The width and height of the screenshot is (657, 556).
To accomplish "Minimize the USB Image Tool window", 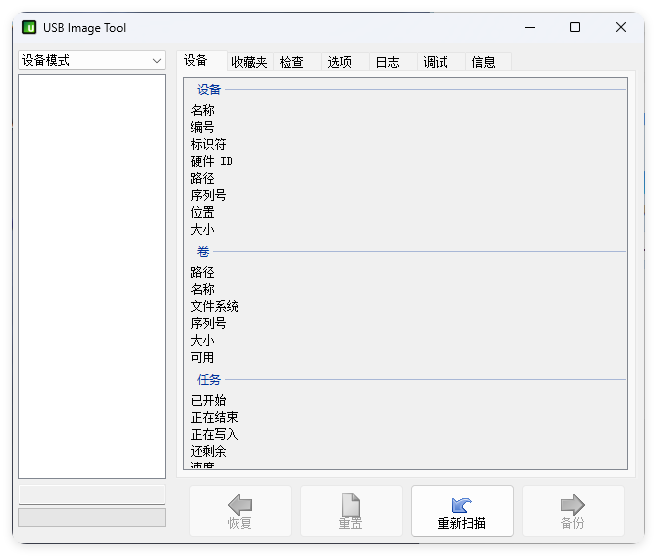I will pos(529,28).
